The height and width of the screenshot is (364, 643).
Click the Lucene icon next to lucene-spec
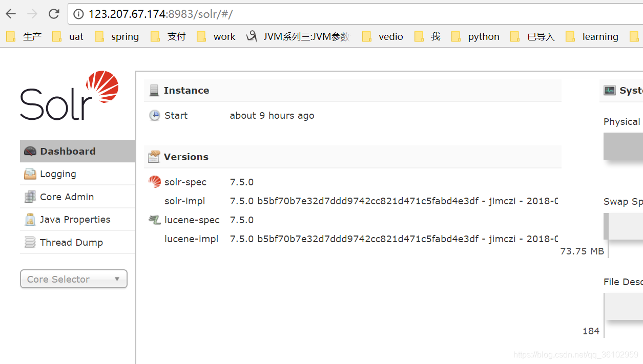pyautogui.click(x=154, y=220)
